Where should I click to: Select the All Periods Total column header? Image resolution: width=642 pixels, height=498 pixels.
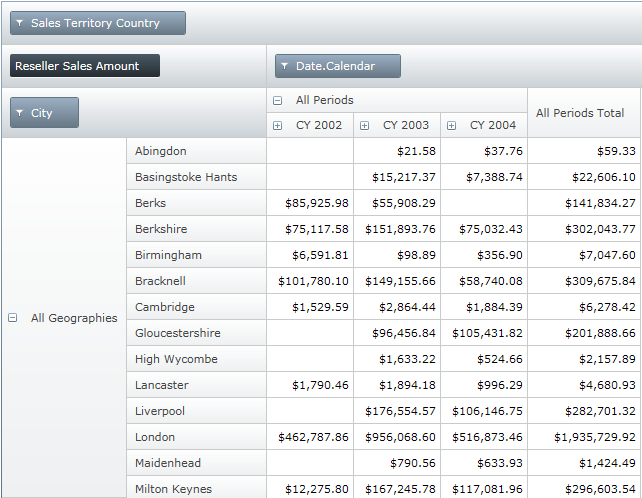point(580,113)
